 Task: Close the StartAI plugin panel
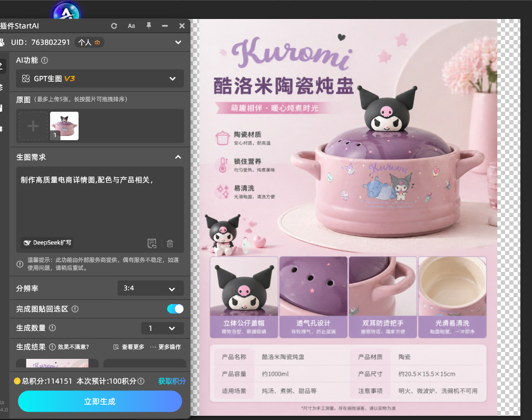(x=182, y=26)
